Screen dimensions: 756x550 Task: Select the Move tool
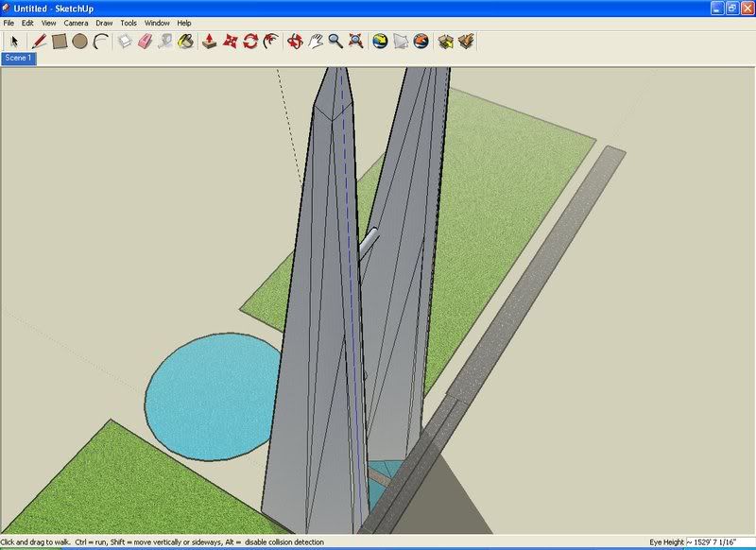pyautogui.click(x=230, y=41)
